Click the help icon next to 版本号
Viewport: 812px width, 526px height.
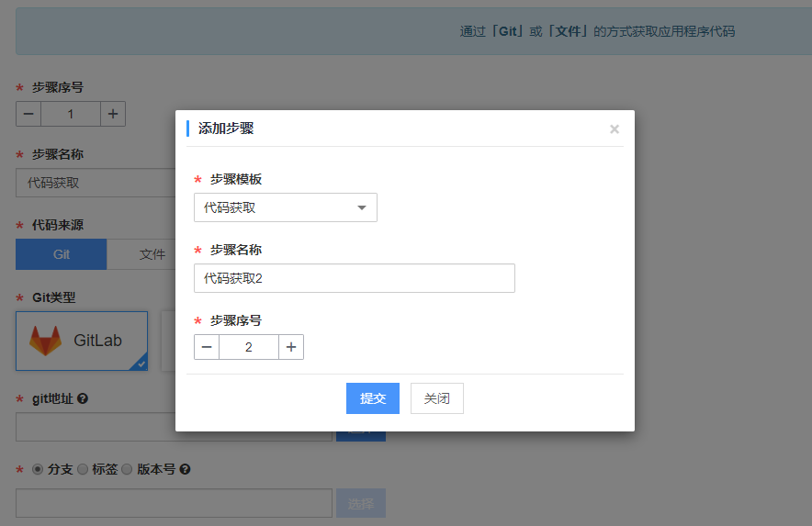point(185,469)
